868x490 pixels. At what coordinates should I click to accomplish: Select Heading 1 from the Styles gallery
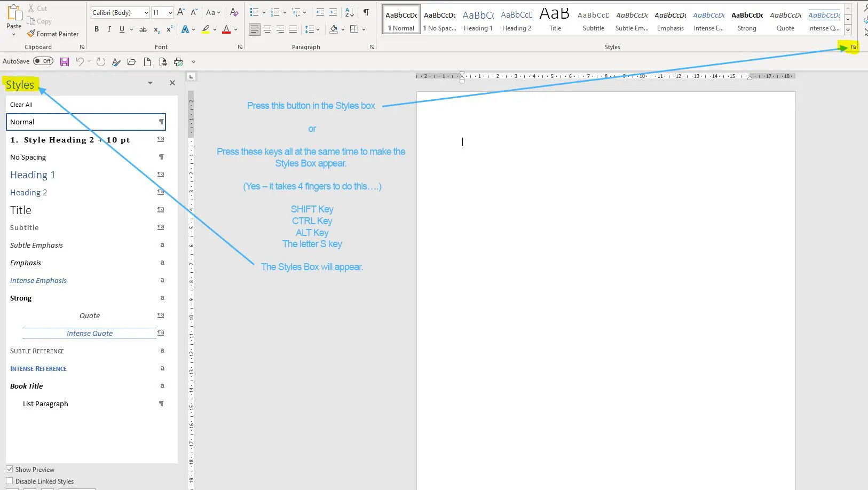[478, 19]
